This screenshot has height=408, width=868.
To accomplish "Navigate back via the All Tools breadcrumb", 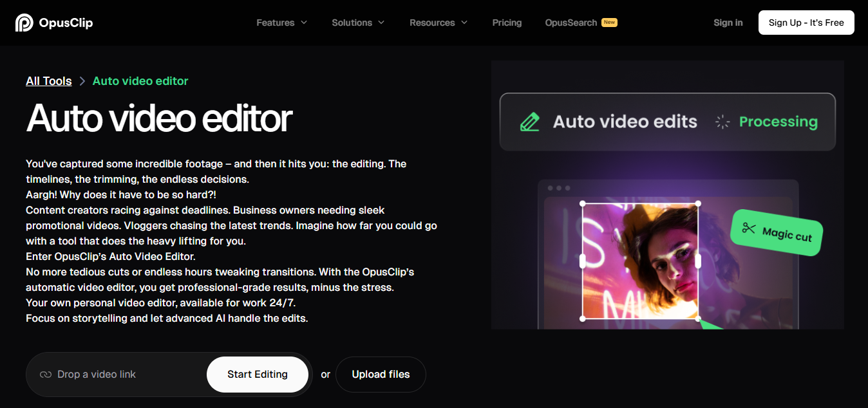I will tap(48, 80).
